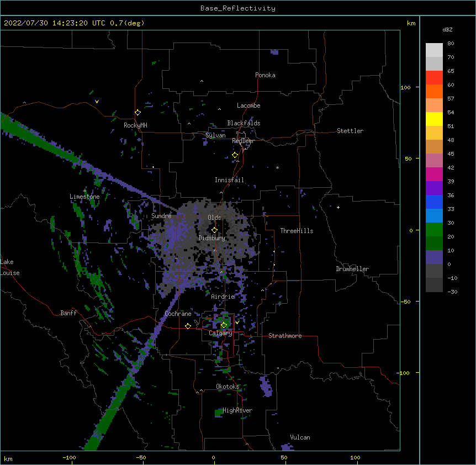The width and height of the screenshot is (476, 465).
Task: Click the dBZ legend header
Action: [447, 29]
